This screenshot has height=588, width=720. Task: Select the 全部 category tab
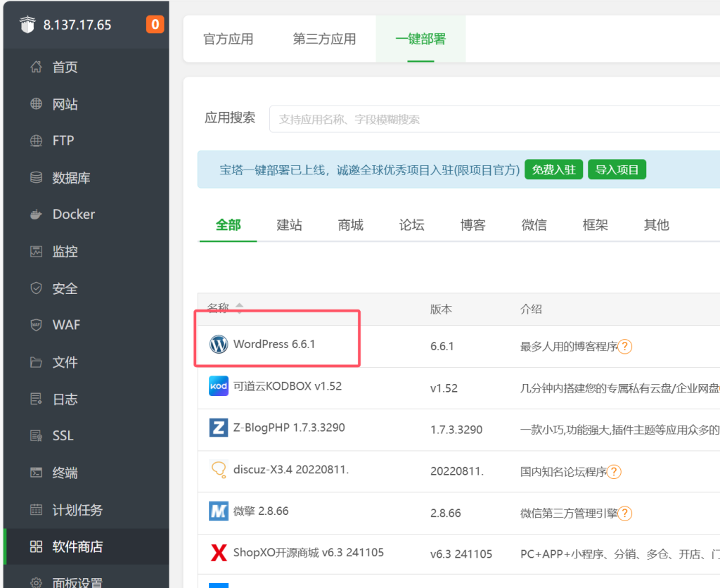pos(229,224)
